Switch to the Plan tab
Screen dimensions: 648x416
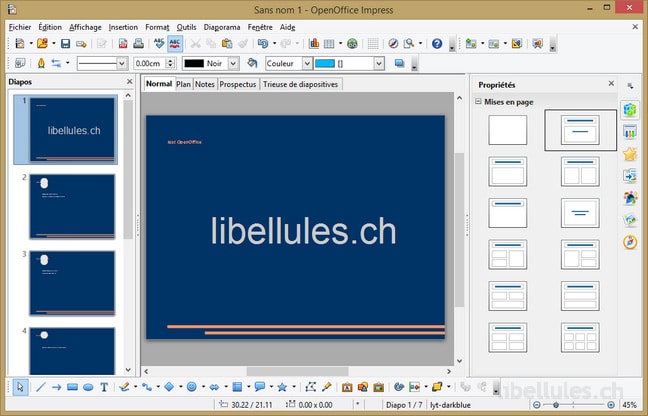point(183,84)
